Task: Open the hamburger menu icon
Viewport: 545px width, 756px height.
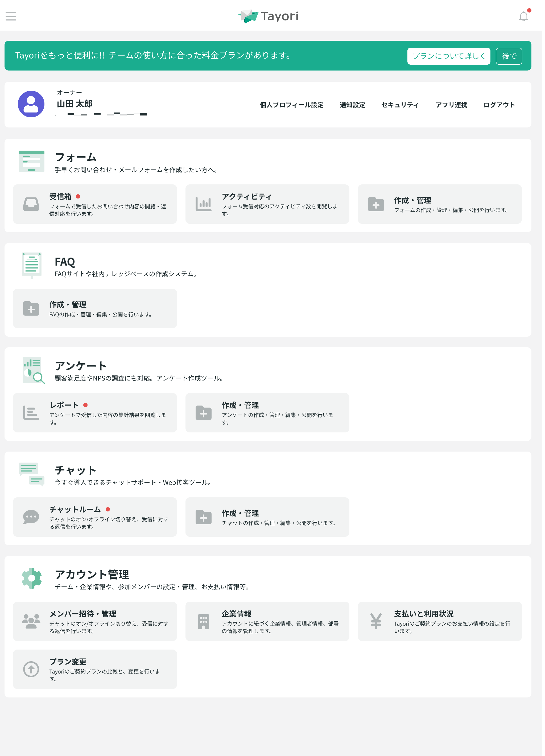Action: (11, 16)
